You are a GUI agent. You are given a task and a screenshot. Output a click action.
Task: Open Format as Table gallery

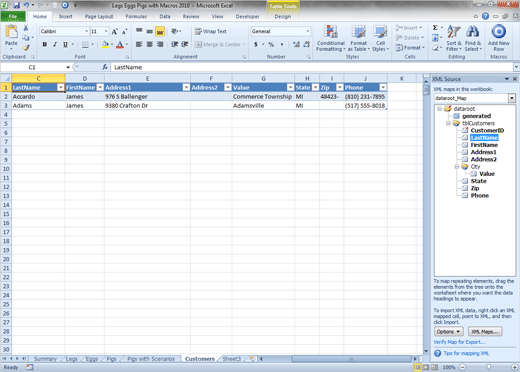[x=359, y=38]
